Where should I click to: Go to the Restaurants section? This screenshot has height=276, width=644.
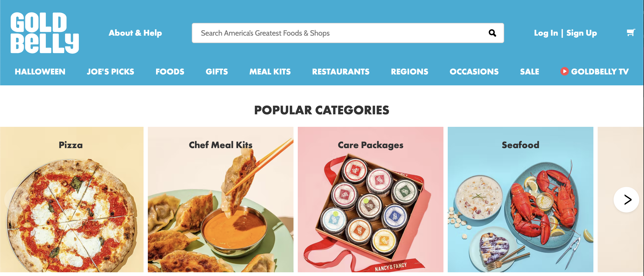pos(341,72)
